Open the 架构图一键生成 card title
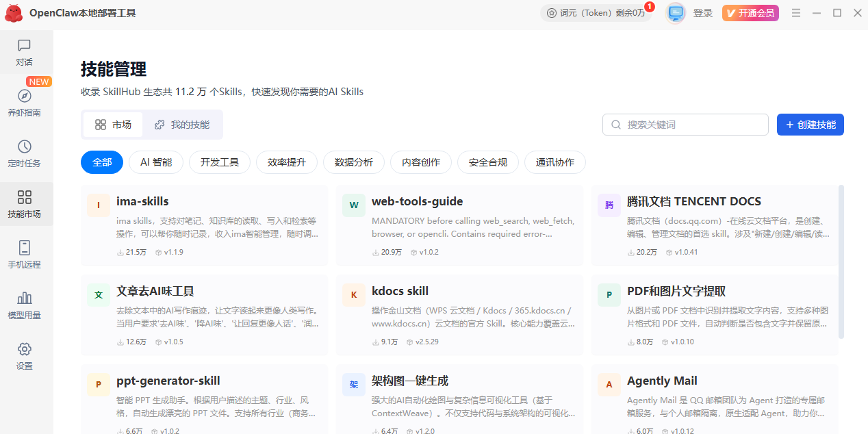 tap(410, 381)
